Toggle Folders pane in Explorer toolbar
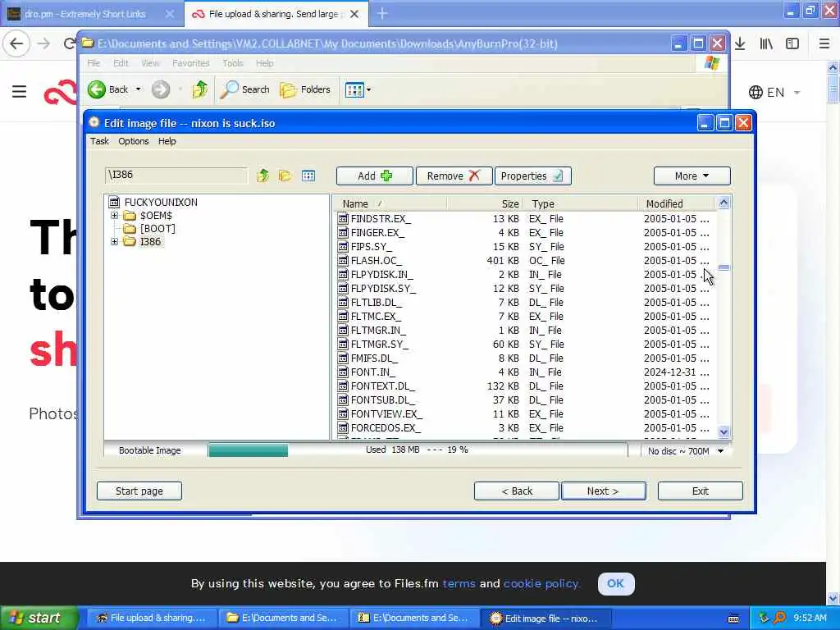 [305, 89]
